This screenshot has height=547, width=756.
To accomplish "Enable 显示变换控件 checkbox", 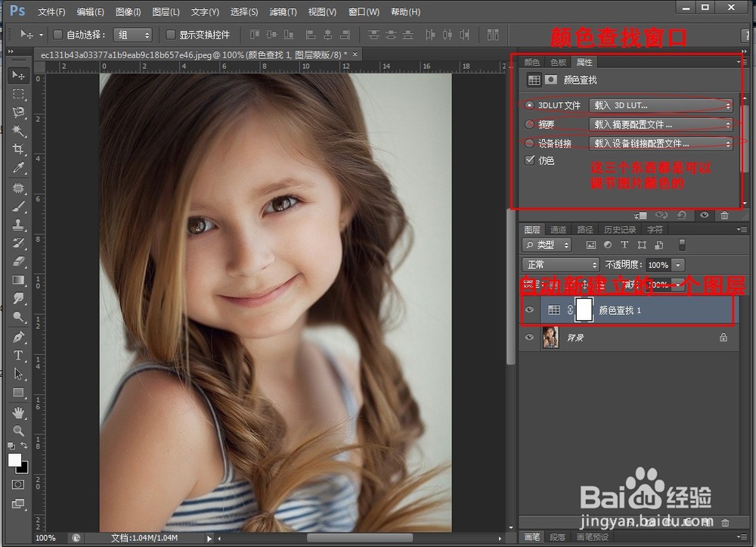I will coord(170,34).
